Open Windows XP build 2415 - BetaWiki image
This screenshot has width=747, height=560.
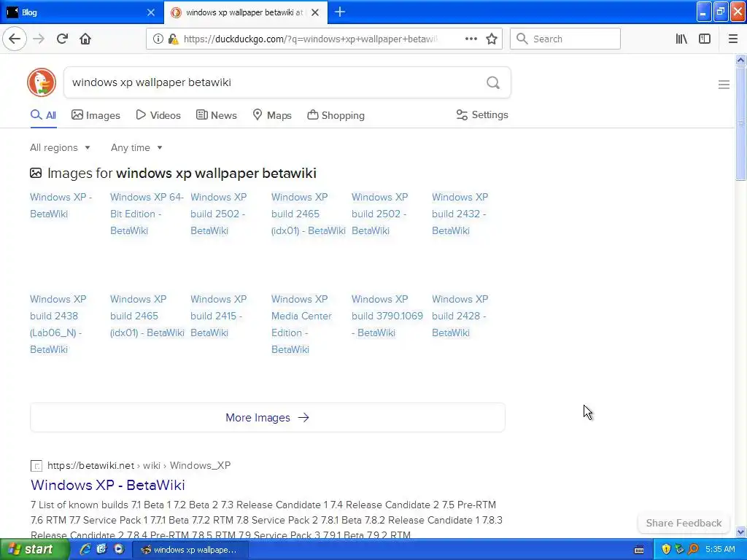(x=219, y=316)
